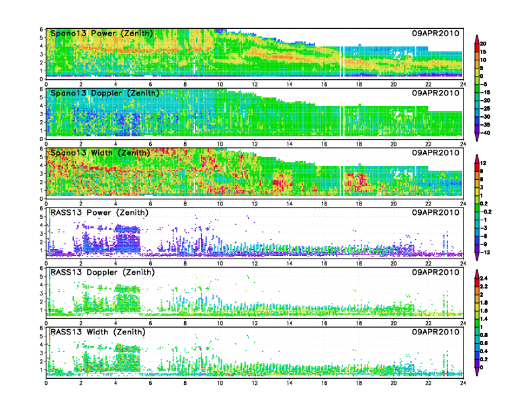Click the '-35' colorbar label
This screenshot has height=411, width=532.
pos(485,125)
